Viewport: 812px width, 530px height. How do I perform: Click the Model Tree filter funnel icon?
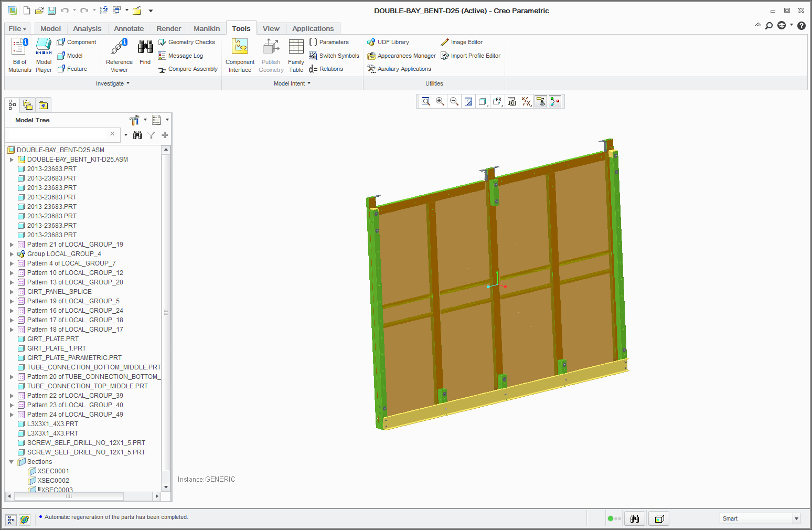coord(151,135)
